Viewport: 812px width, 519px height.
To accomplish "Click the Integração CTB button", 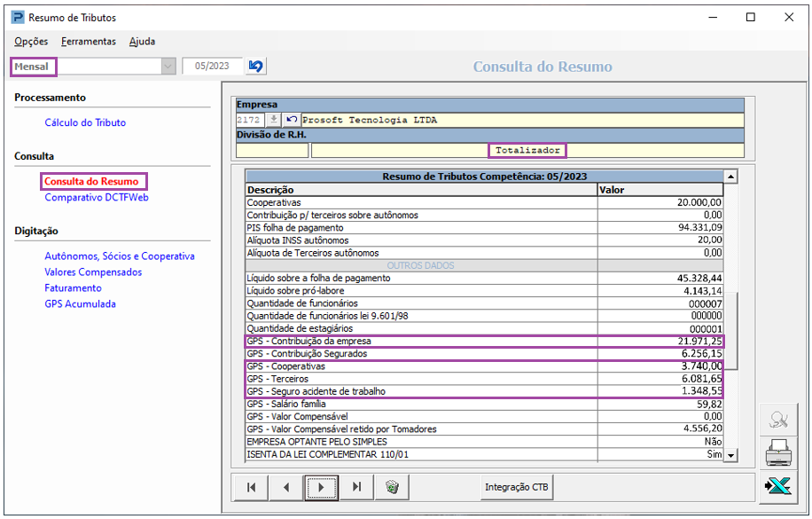I will click(x=517, y=487).
